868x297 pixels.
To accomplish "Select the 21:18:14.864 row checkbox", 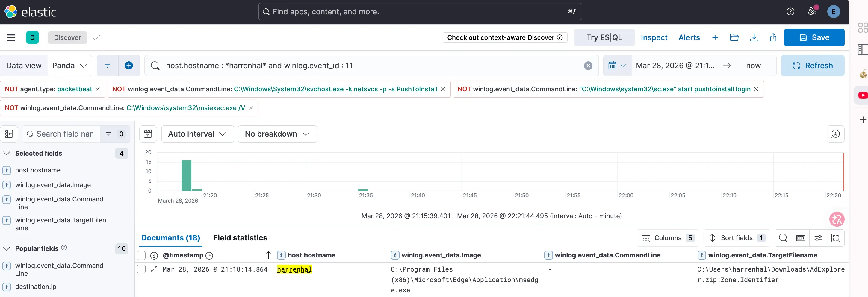I will [141, 269].
